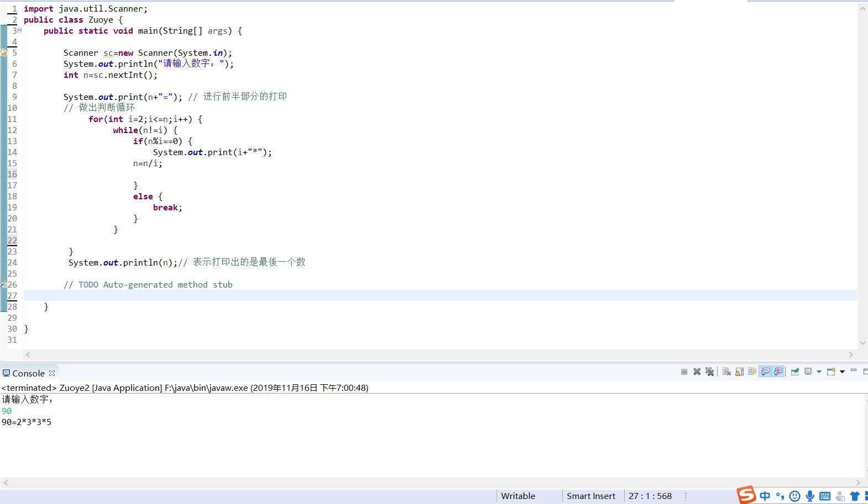Click the Smart Insert status bar entry

click(x=591, y=496)
